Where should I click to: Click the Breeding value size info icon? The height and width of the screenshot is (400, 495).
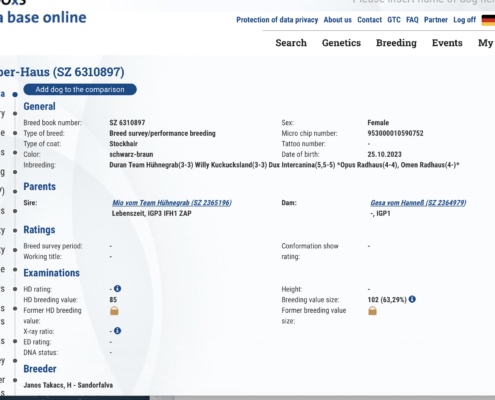(412, 299)
